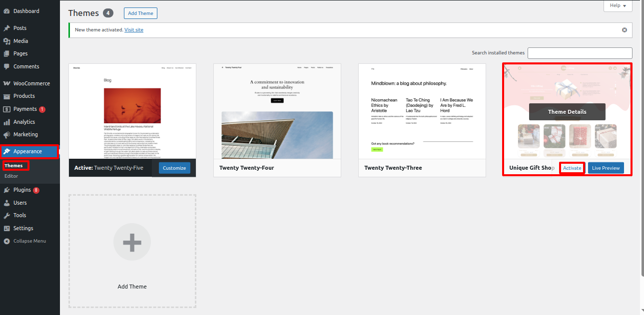Click the Posts pushpin icon
The width and height of the screenshot is (644, 315).
pyautogui.click(x=6, y=28)
